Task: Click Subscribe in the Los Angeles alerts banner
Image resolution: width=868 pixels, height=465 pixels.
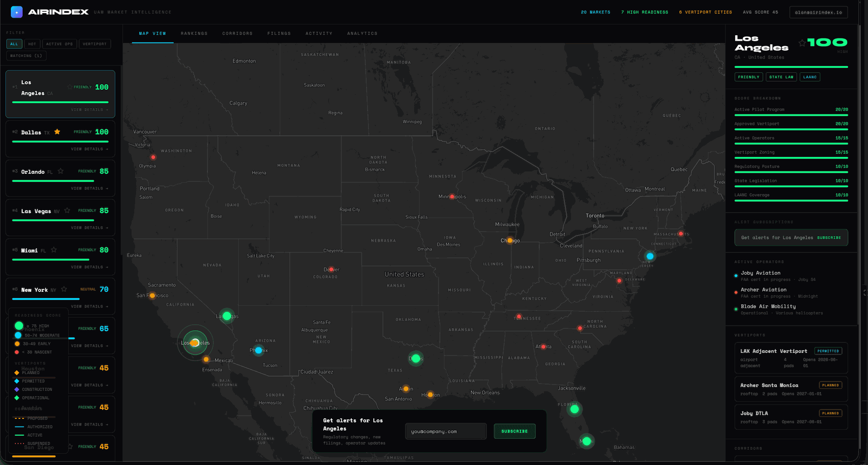Action: pyautogui.click(x=514, y=431)
